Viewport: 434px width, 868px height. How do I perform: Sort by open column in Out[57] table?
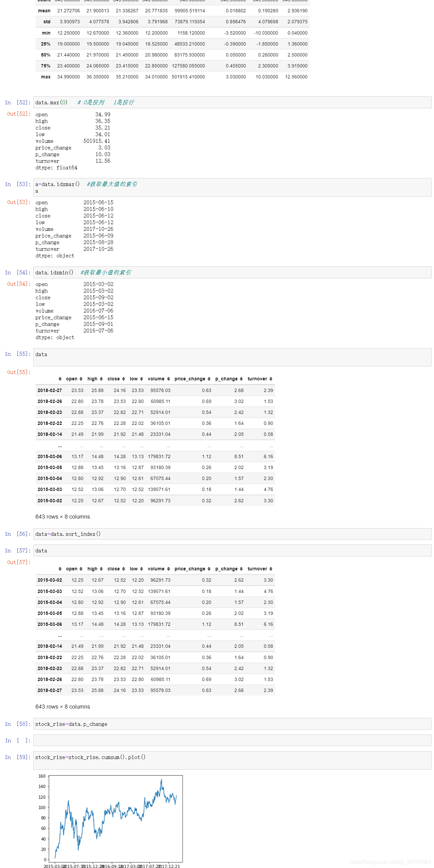coord(81,569)
